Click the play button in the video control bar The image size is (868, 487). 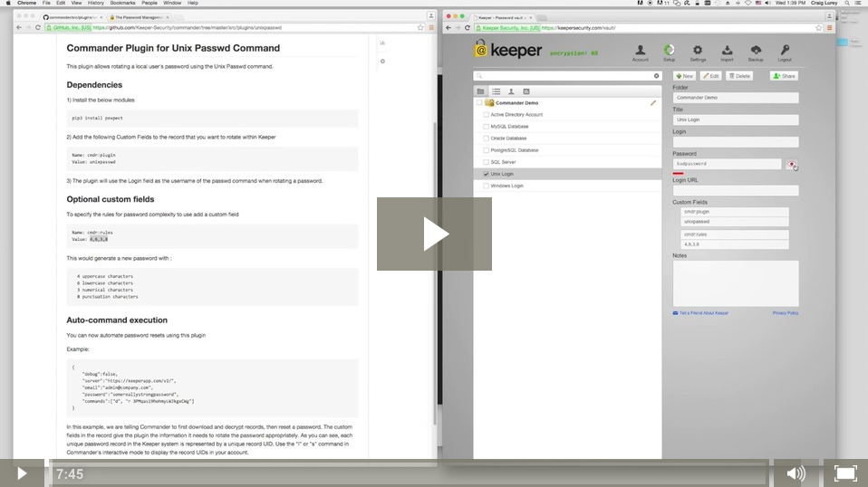[x=22, y=473]
